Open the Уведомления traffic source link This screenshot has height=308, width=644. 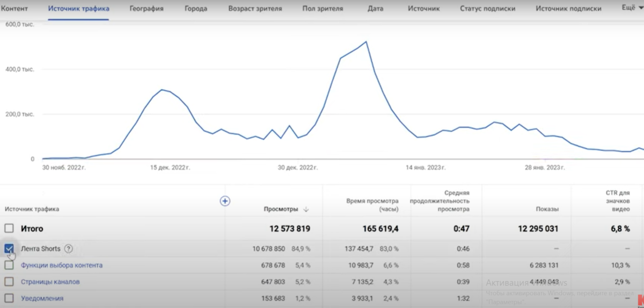[x=42, y=298]
